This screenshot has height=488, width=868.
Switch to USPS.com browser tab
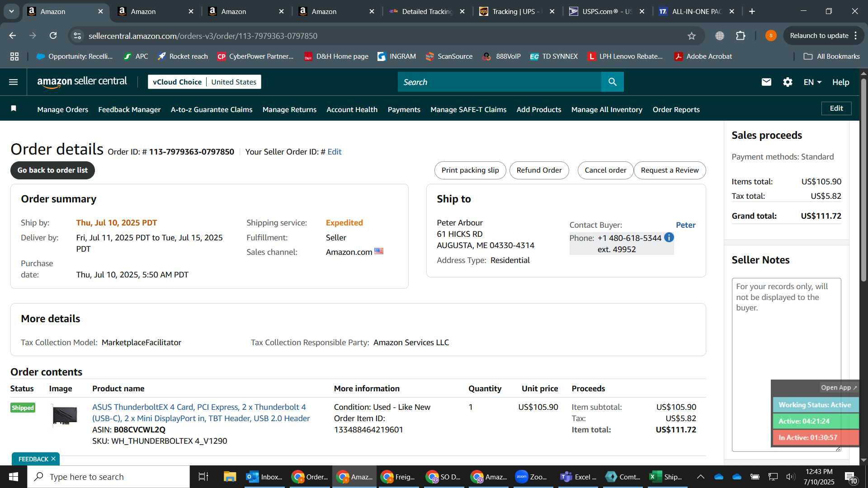pos(607,11)
